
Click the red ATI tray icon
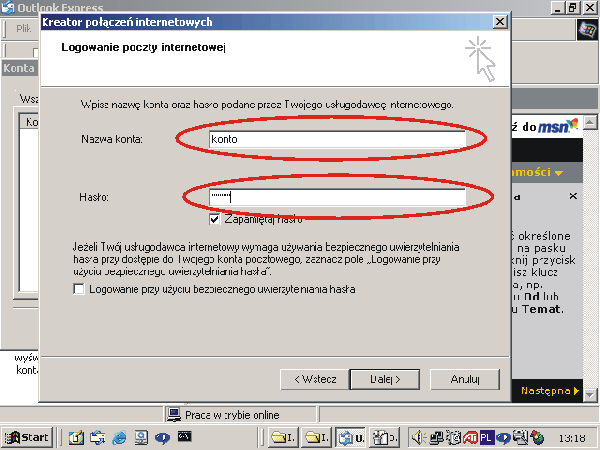[470, 437]
